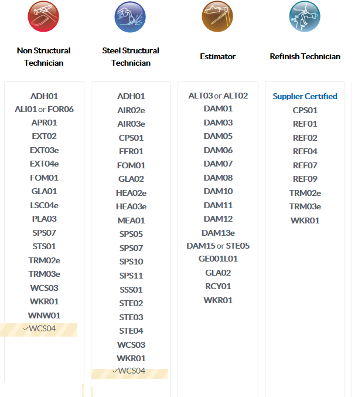This screenshot has width=361, height=397.
Task: Click the blue Steel Structural Technician icon
Action: click(130, 16)
